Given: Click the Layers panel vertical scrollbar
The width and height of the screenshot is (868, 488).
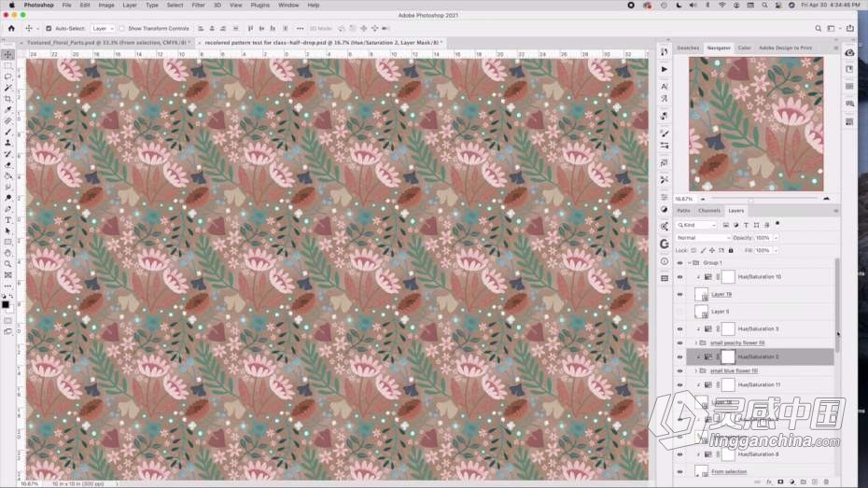Looking at the screenshot, I should point(837,305).
